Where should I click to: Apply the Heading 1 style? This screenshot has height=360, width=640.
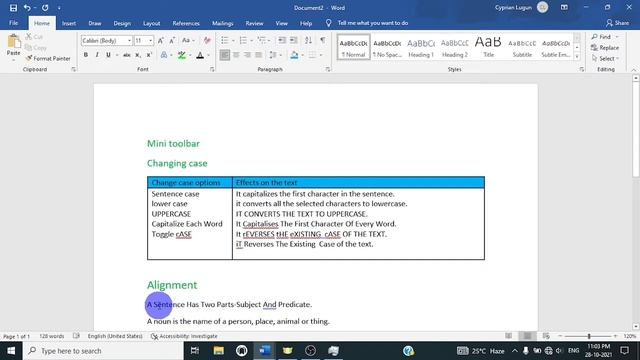coord(421,47)
